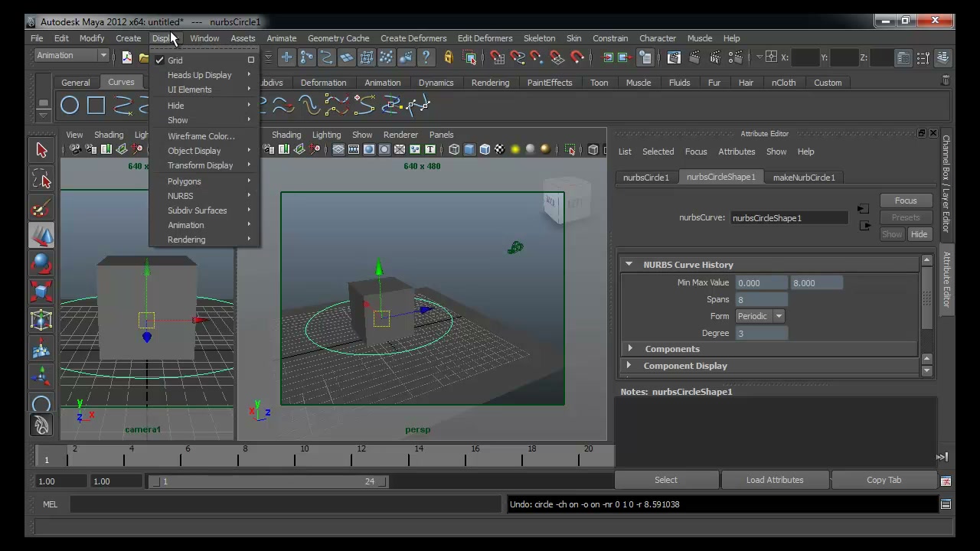Click the input connection arrow icon

tap(863, 209)
